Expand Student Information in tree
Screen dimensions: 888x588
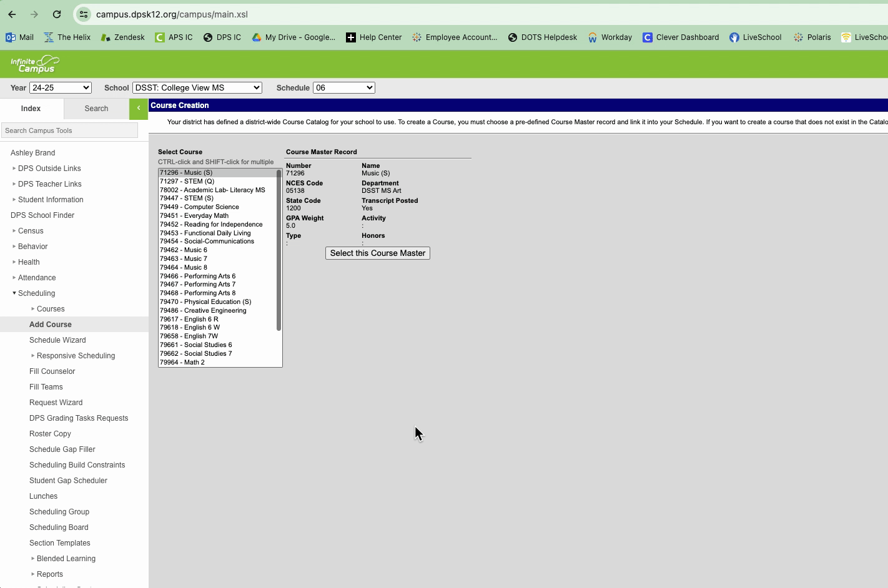tap(14, 200)
